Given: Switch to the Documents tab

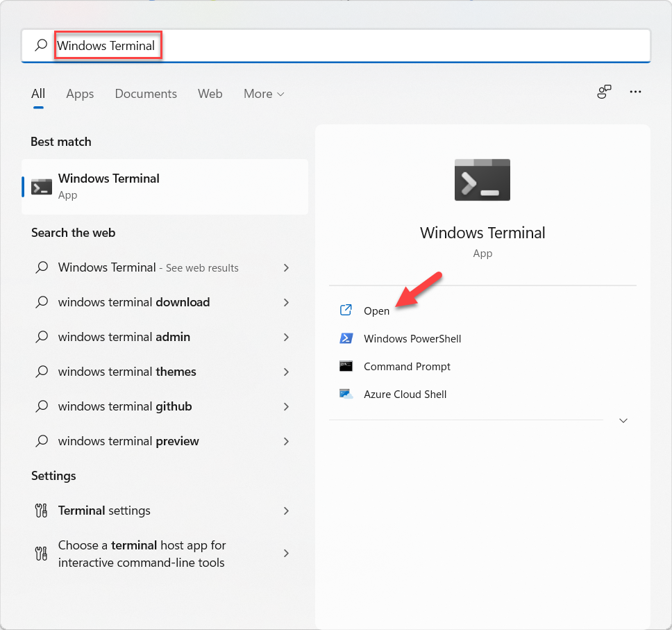Looking at the screenshot, I should 146,94.
